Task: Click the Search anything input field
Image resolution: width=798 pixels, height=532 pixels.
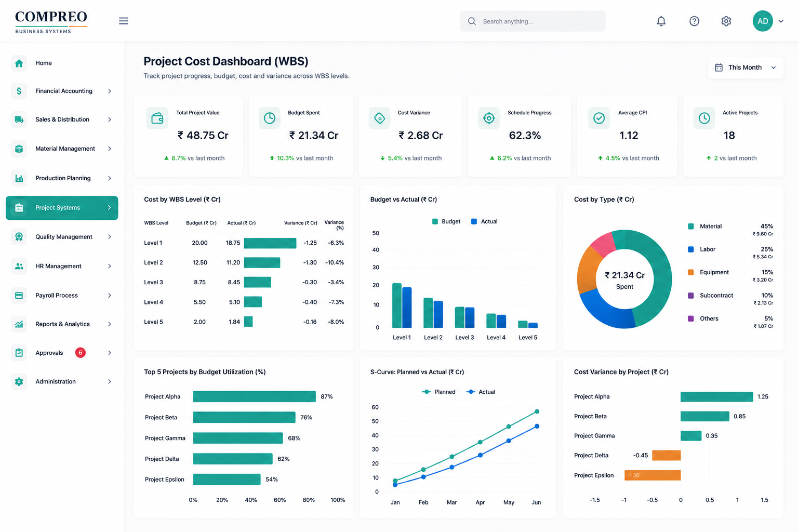Action: pyautogui.click(x=533, y=21)
